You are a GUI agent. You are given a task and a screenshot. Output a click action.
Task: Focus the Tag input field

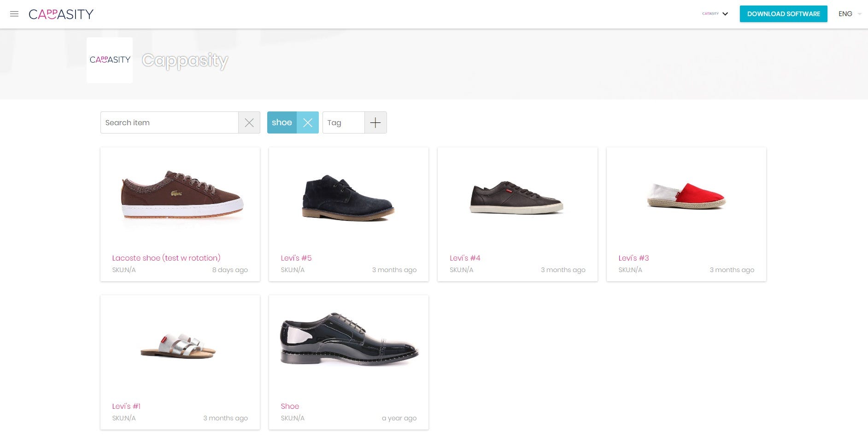344,122
